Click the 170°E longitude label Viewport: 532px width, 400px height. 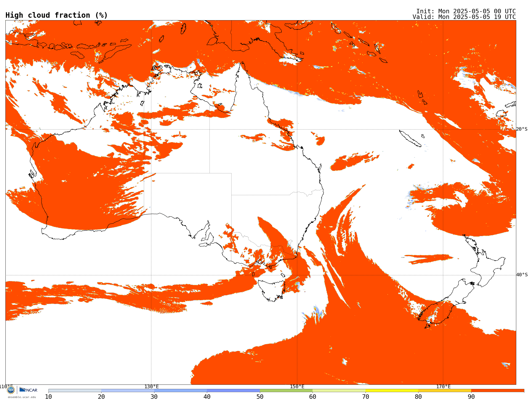pos(443,386)
